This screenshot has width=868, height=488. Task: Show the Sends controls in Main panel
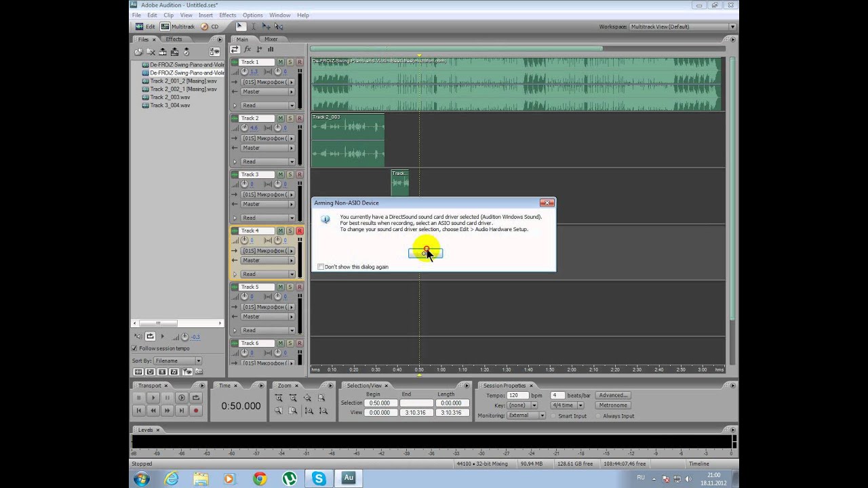click(260, 49)
